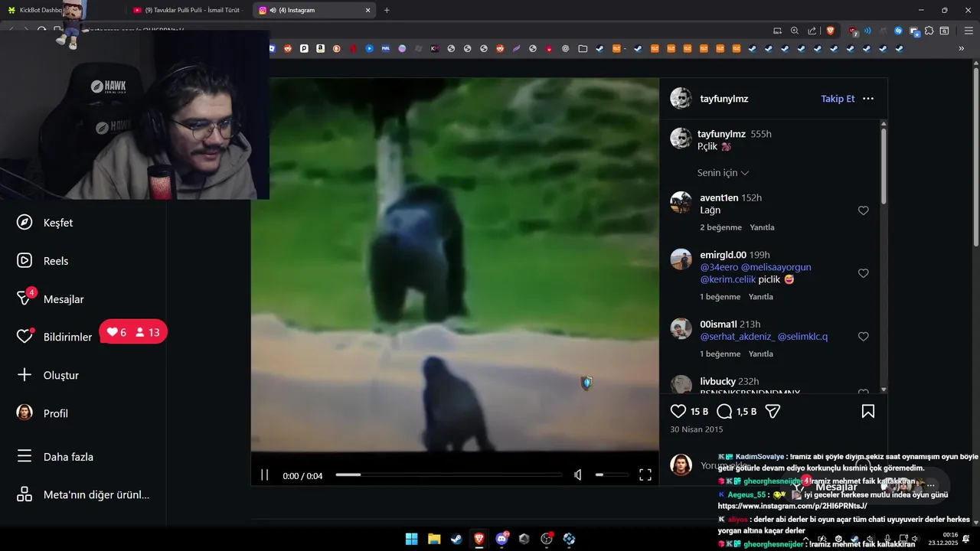
Task: Open the @34eero mention link
Action: pyautogui.click(x=719, y=267)
